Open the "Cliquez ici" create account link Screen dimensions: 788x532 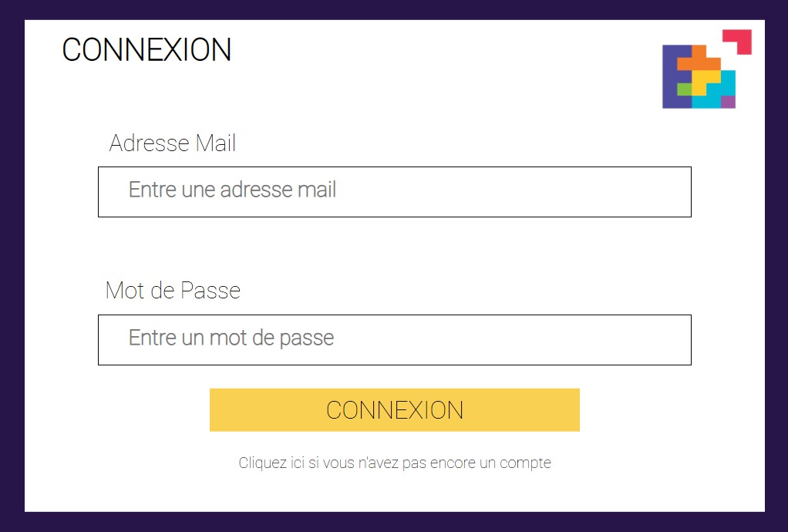[395, 463]
